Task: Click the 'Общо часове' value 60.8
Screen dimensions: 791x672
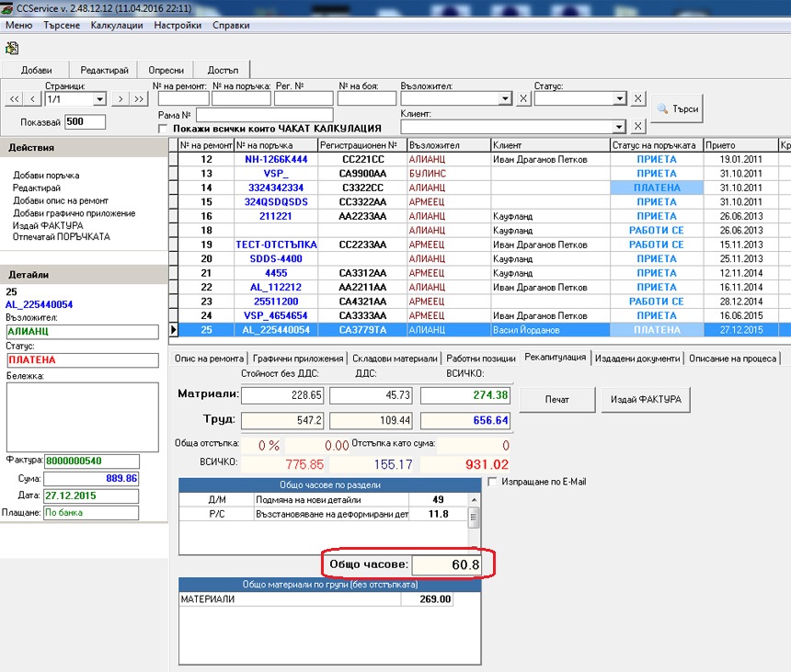Action: coord(446,564)
